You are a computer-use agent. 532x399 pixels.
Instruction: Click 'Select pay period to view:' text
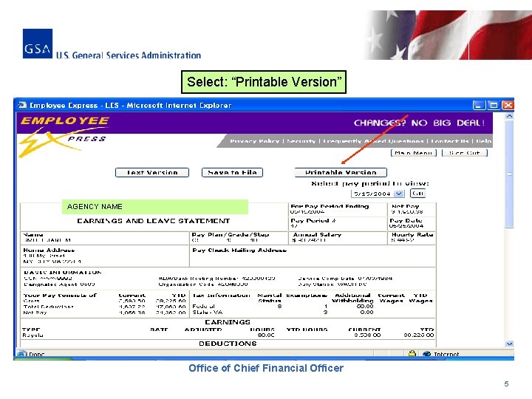(x=370, y=183)
